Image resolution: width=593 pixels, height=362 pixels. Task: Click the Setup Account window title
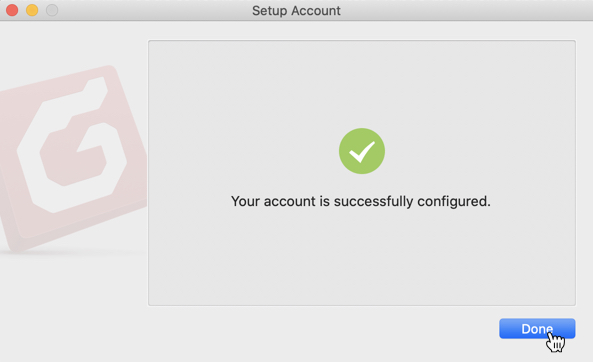pyautogui.click(x=296, y=11)
